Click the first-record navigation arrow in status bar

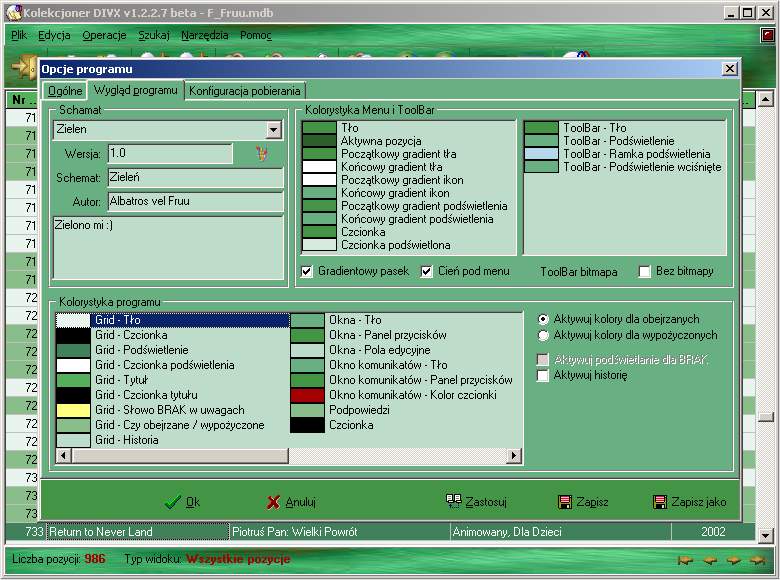click(x=686, y=560)
